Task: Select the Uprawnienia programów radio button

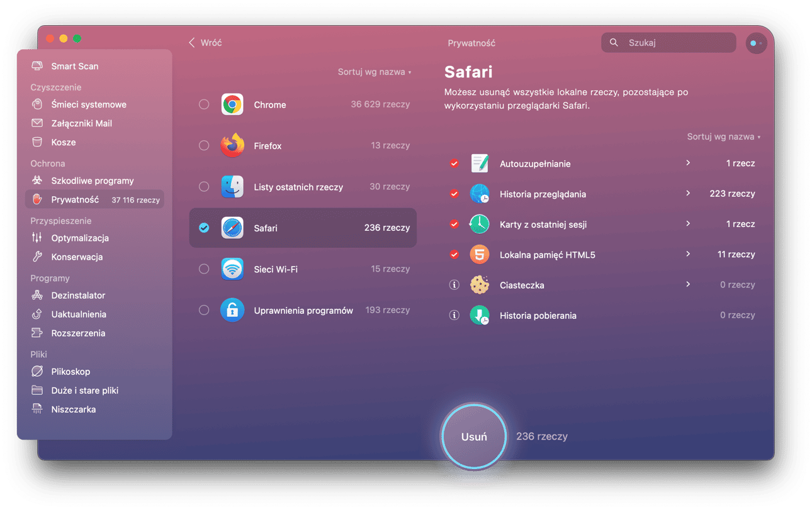Action: pyautogui.click(x=204, y=310)
